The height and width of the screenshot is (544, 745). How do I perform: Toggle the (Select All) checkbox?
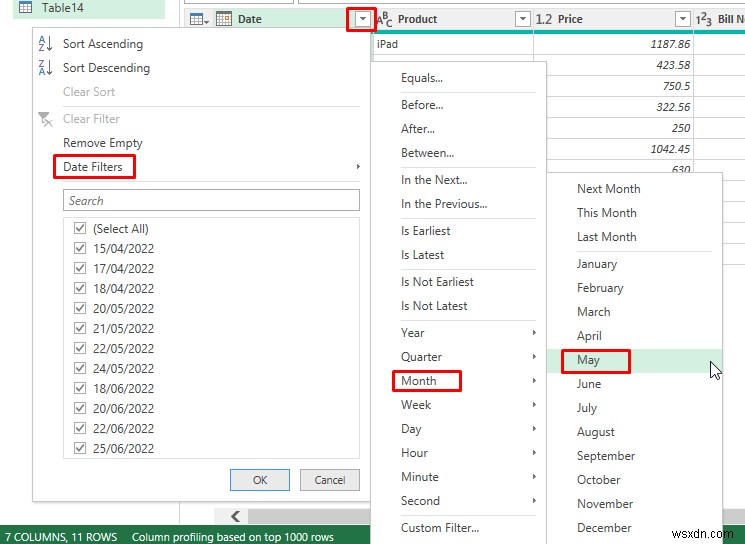[x=80, y=229]
